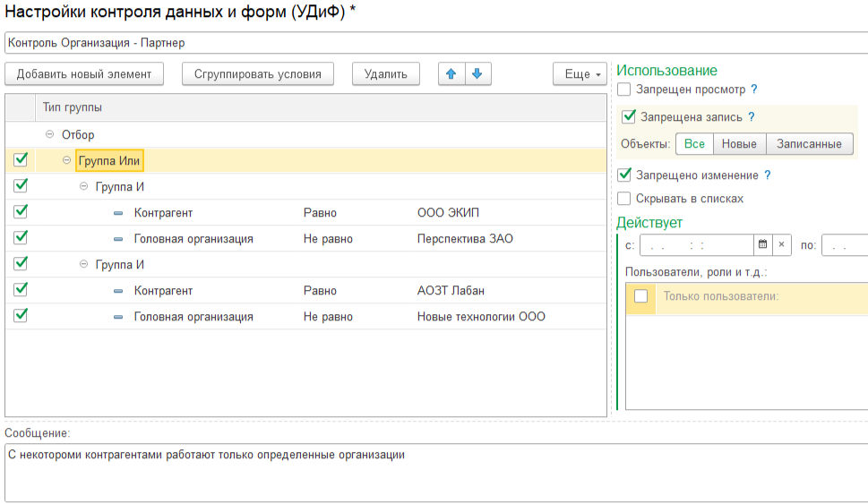Toggle the Скрывать в списках checkbox

[x=624, y=199]
